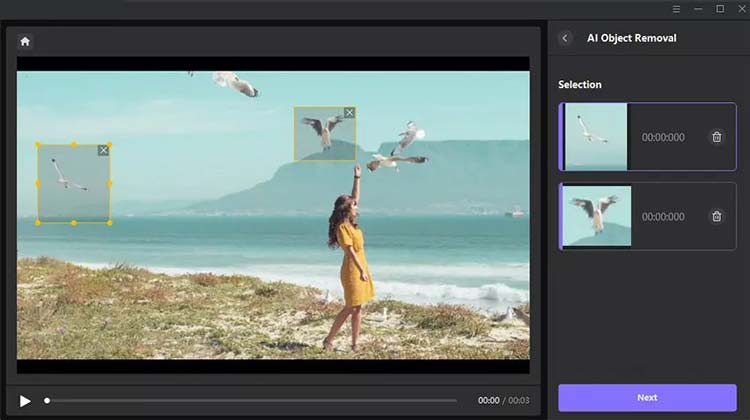Delete the first selection with trash icon
The height and width of the screenshot is (420, 750).
point(716,137)
